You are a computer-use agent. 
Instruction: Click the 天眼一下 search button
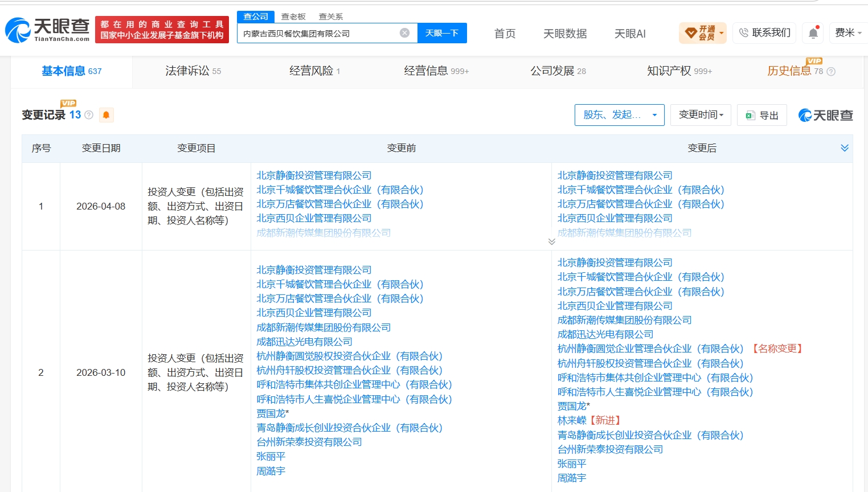tap(442, 33)
